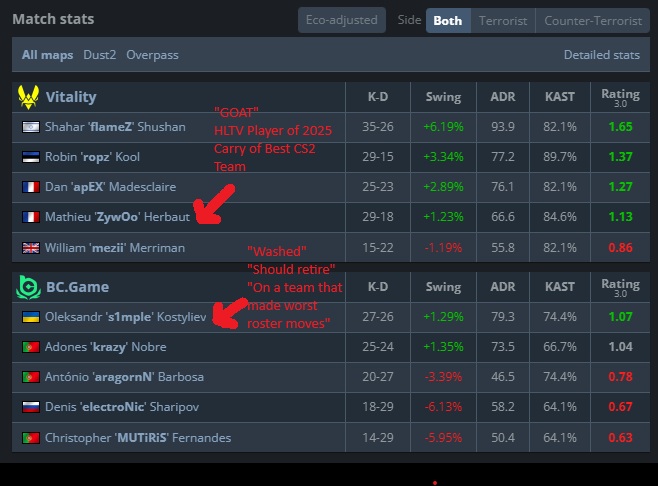Click the Estonian flag beside ropz

(x=31, y=157)
